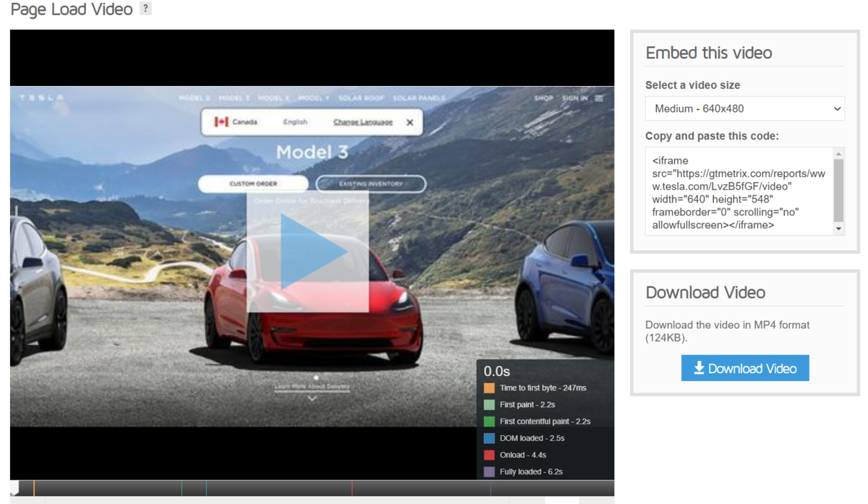Click the 'Time to first byte - 247ms' legend label
This screenshot has height=504, width=868.
pyautogui.click(x=543, y=388)
